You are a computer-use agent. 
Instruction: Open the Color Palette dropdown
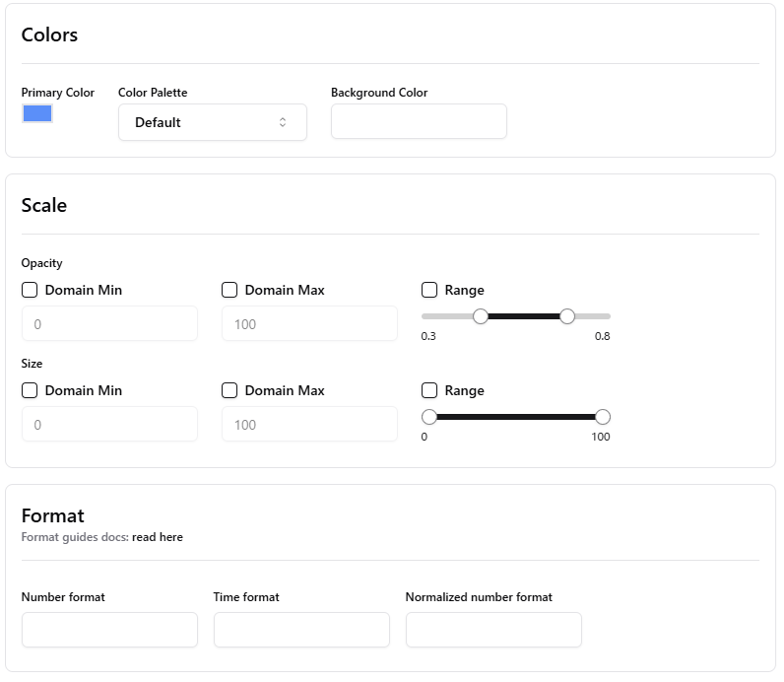(212, 122)
